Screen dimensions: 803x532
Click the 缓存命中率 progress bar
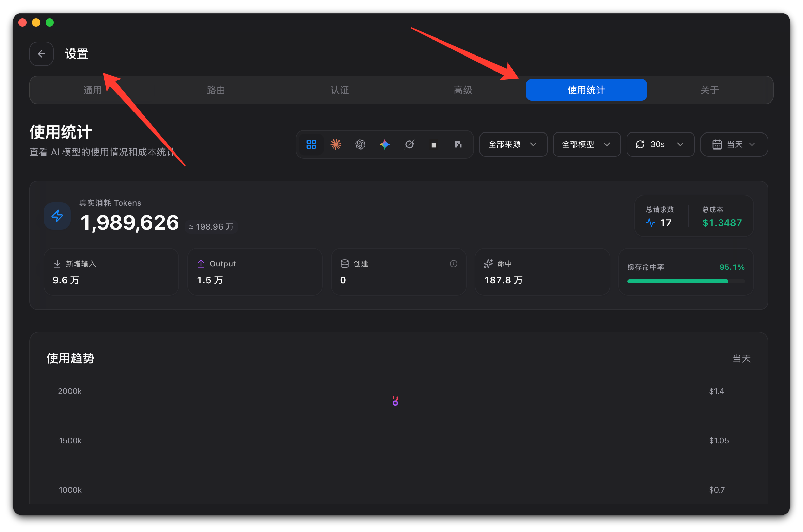pos(686,281)
